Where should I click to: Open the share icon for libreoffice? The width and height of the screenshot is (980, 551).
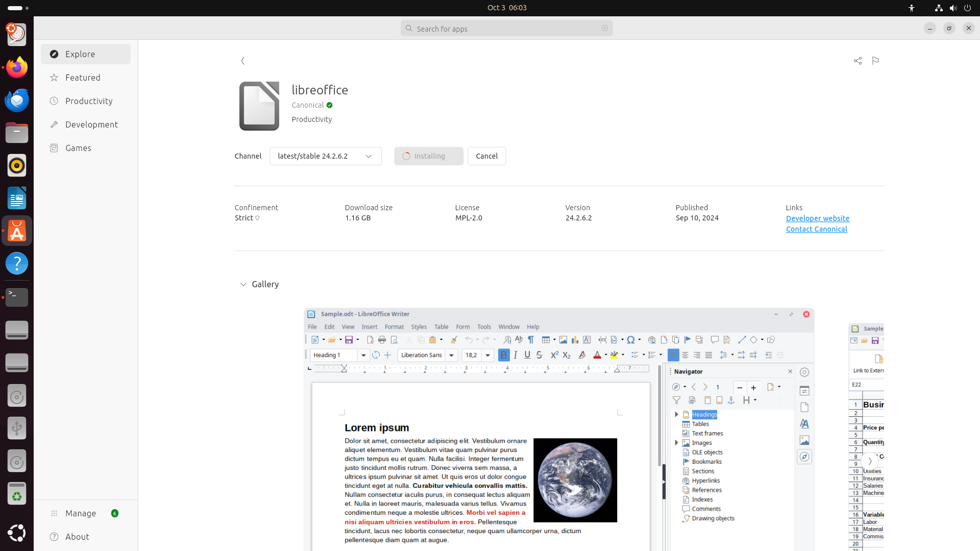(857, 61)
